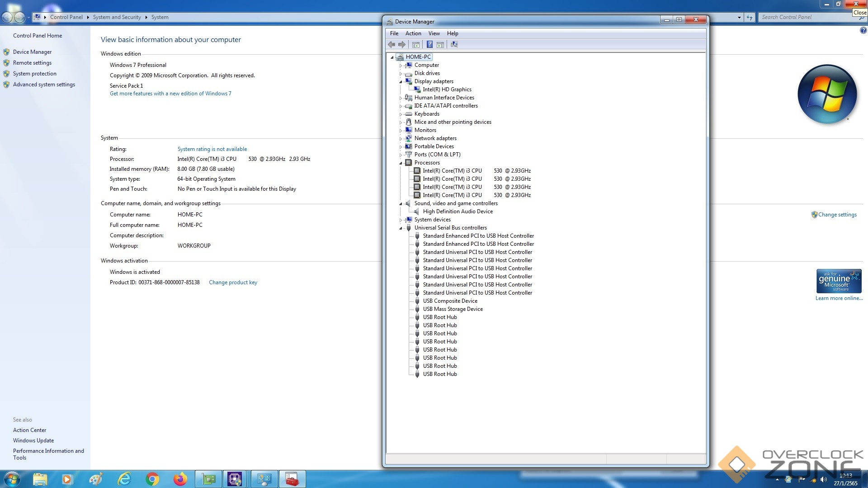Click Change settings link

(x=837, y=215)
